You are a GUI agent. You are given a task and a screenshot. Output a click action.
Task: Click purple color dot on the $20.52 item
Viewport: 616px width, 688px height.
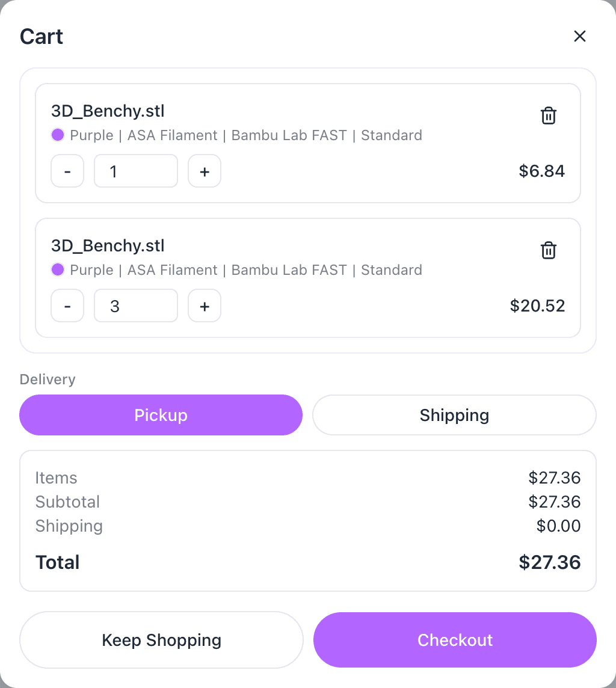pyautogui.click(x=58, y=269)
